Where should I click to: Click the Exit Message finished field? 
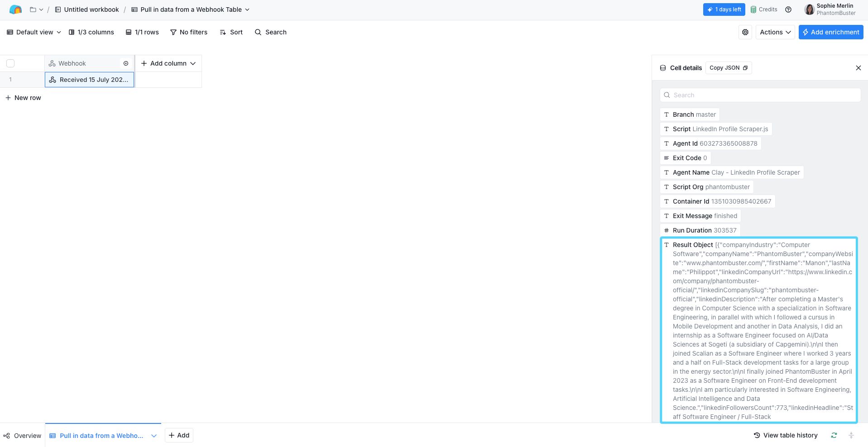click(x=700, y=216)
